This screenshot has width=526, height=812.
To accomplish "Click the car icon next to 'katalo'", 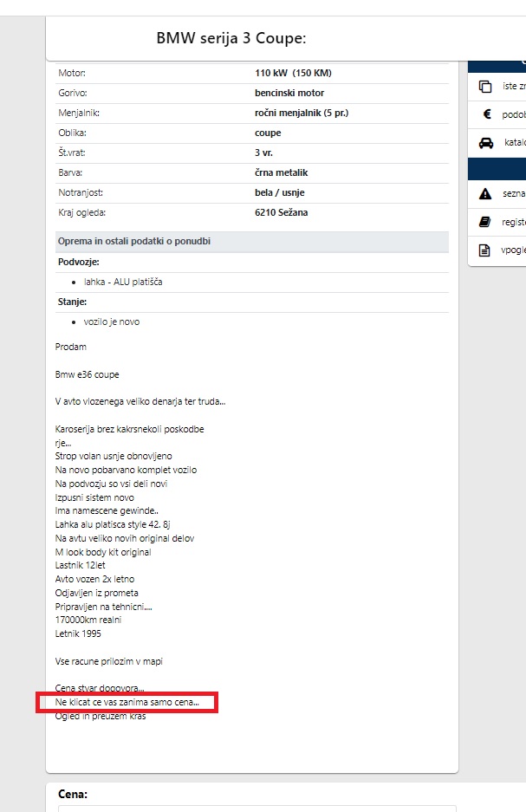I will click(485, 142).
